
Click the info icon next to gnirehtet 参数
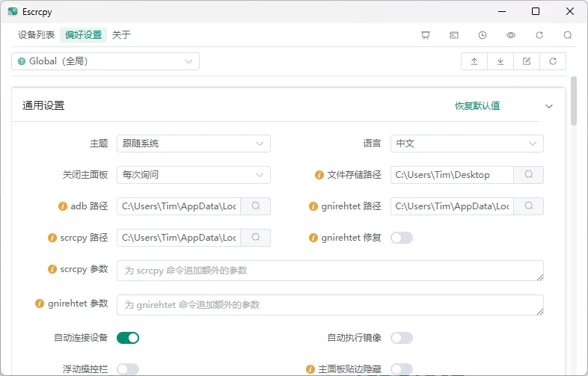pos(40,303)
